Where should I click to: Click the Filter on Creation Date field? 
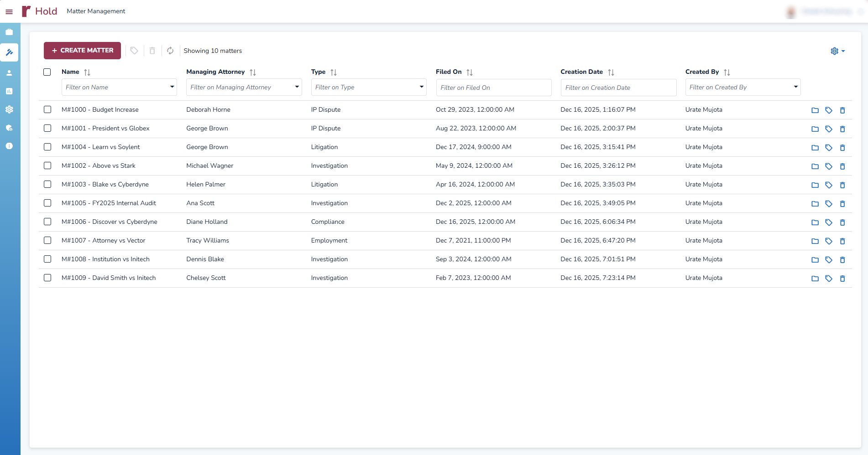click(618, 88)
